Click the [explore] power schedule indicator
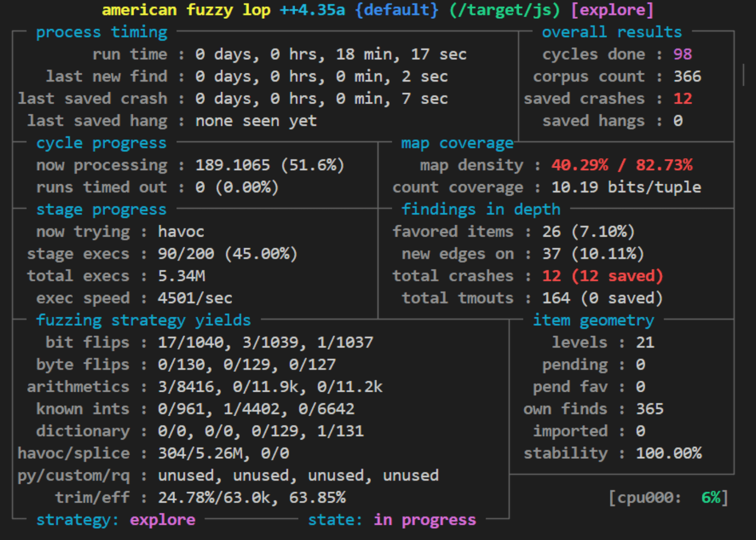Screen dimensions: 756x540 (613, 10)
